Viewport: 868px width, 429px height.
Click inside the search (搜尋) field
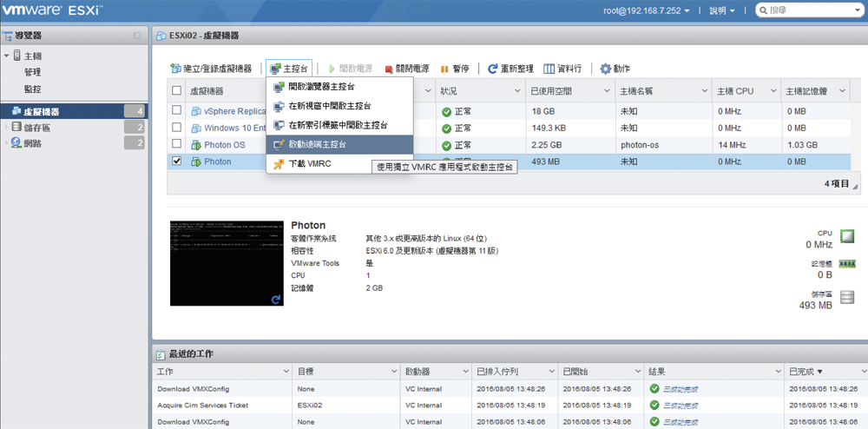[808, 10]
